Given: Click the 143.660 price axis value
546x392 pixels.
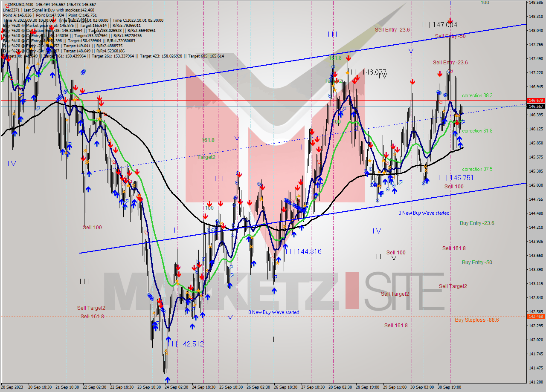Looking at the screenshot, I should pyautogui.click(x=536, y=255).
